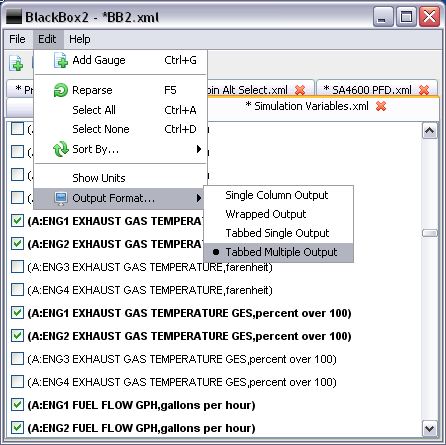This screenshot has height=445, width=446.
Task: Click the Add Gauge menu icon
Action: pos(61,60)
